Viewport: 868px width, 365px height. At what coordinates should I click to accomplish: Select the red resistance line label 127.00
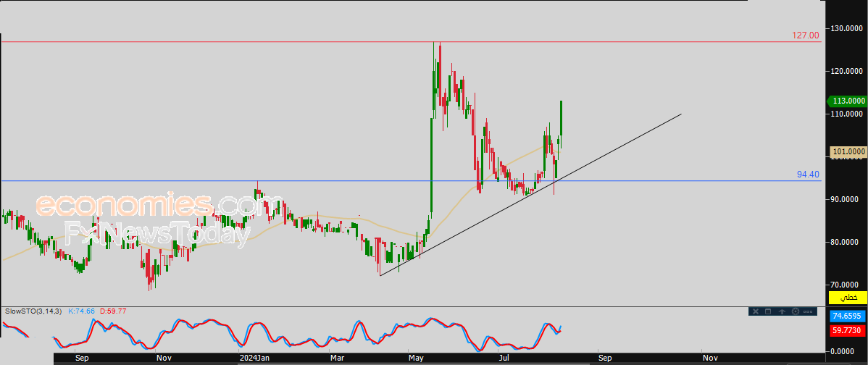point(806,35)
